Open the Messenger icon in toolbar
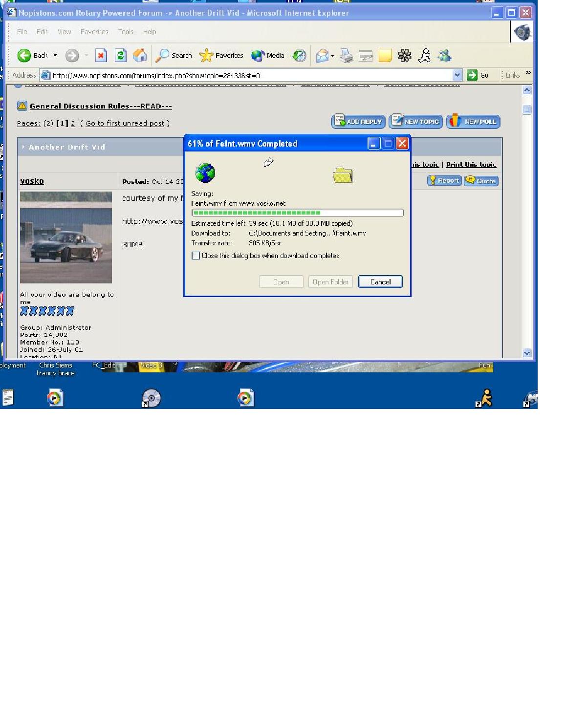 tap(444, 56)
